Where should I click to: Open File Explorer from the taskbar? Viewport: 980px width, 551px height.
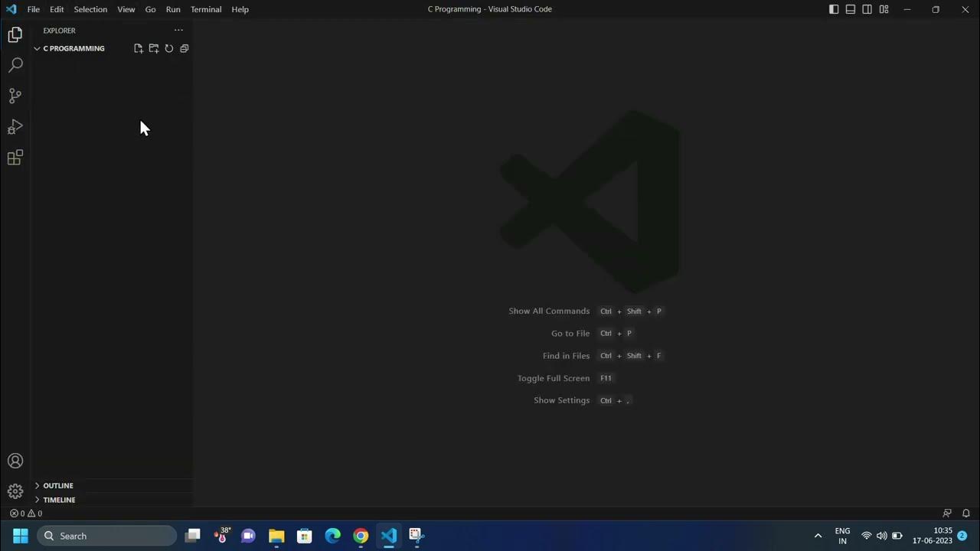tap(276, 536)
